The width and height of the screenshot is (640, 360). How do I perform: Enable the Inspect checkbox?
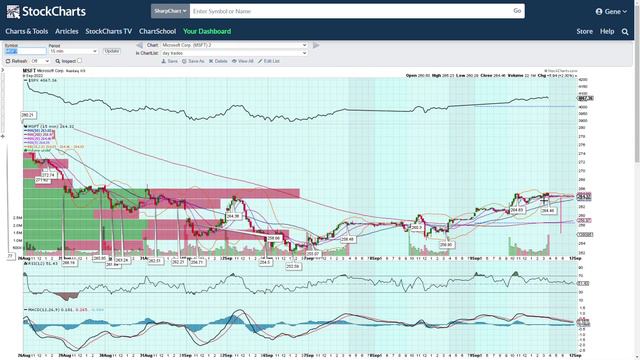[80, 61]
